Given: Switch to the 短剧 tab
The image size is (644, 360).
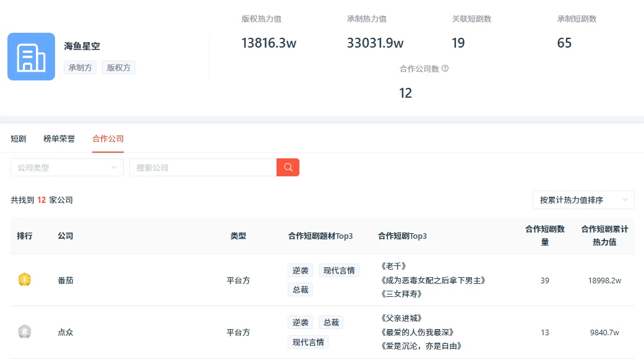Looking at the screenshot, I should (x=18, y=139).
